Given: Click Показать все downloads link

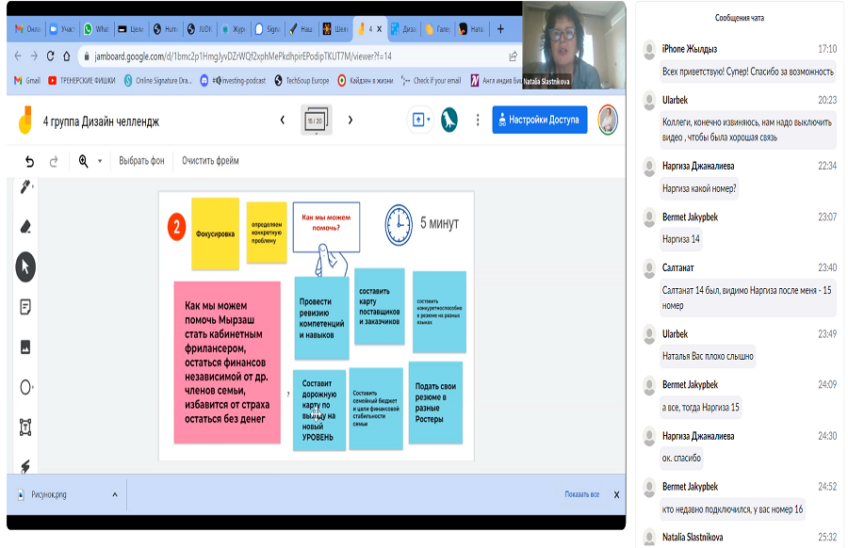Looking at the screenshot, I should [581, 494].
